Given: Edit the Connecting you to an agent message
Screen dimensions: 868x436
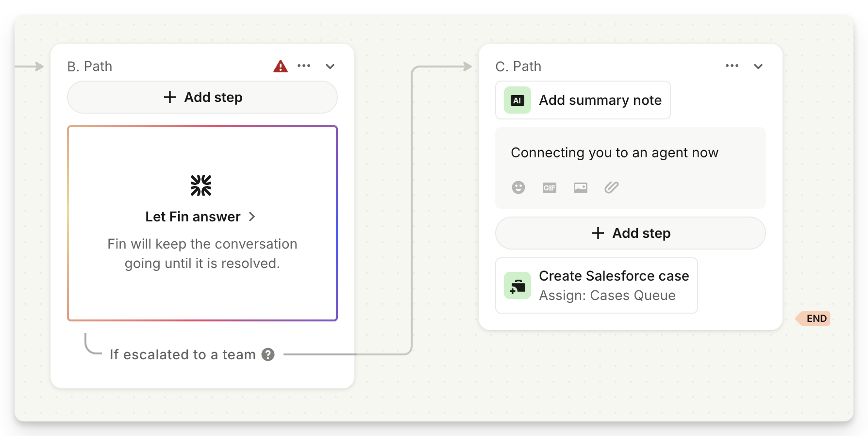Looking at the screenshot, I should click(614, 153).
